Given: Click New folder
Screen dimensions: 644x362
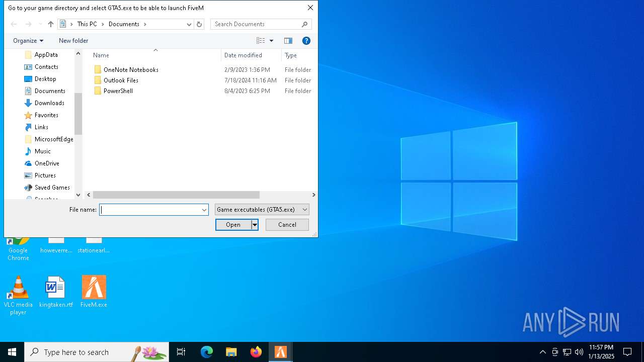Looking at the screenshot, I should point(73,41).
